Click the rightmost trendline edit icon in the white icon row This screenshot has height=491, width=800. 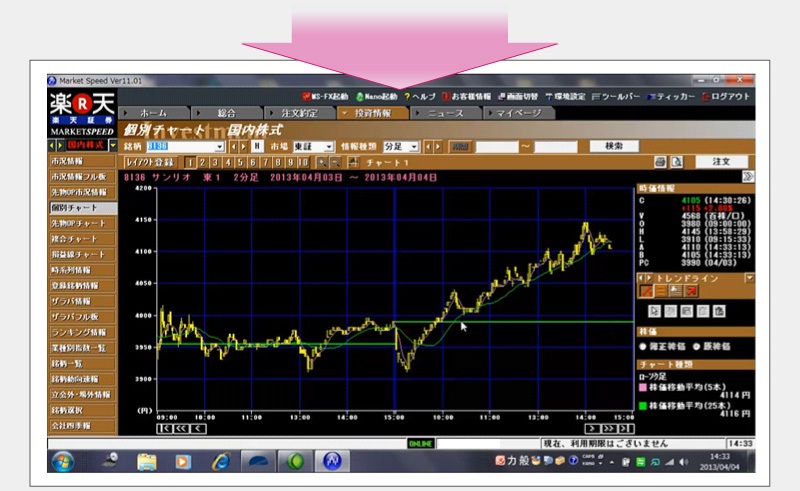click(719, 311)
